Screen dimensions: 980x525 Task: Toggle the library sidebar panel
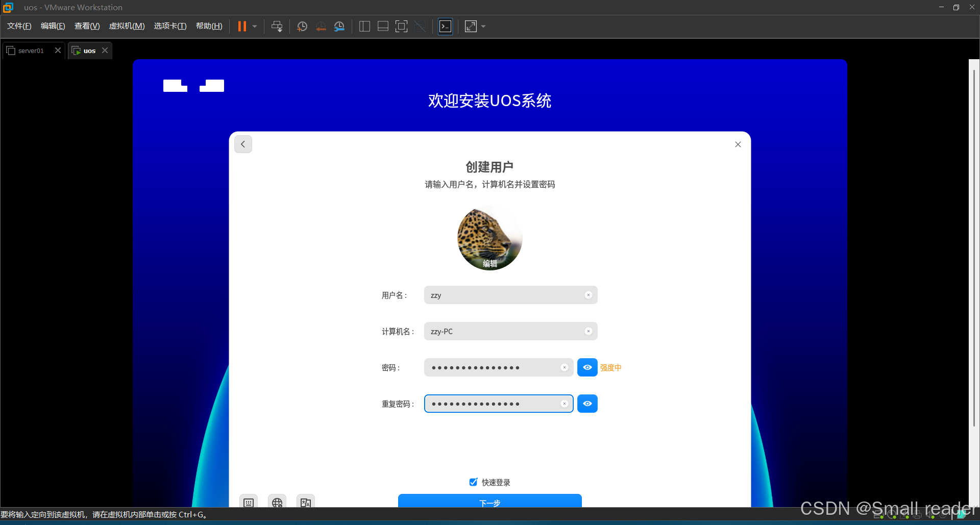pos(364,27)
